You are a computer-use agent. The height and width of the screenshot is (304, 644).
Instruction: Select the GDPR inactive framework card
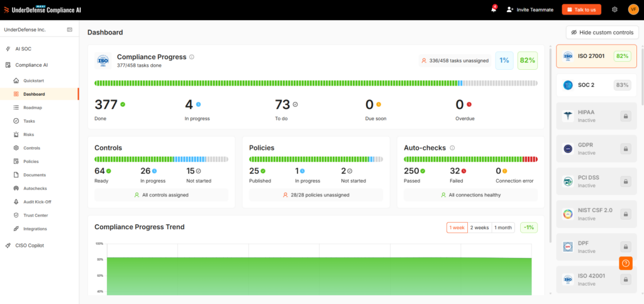point(596,149)
